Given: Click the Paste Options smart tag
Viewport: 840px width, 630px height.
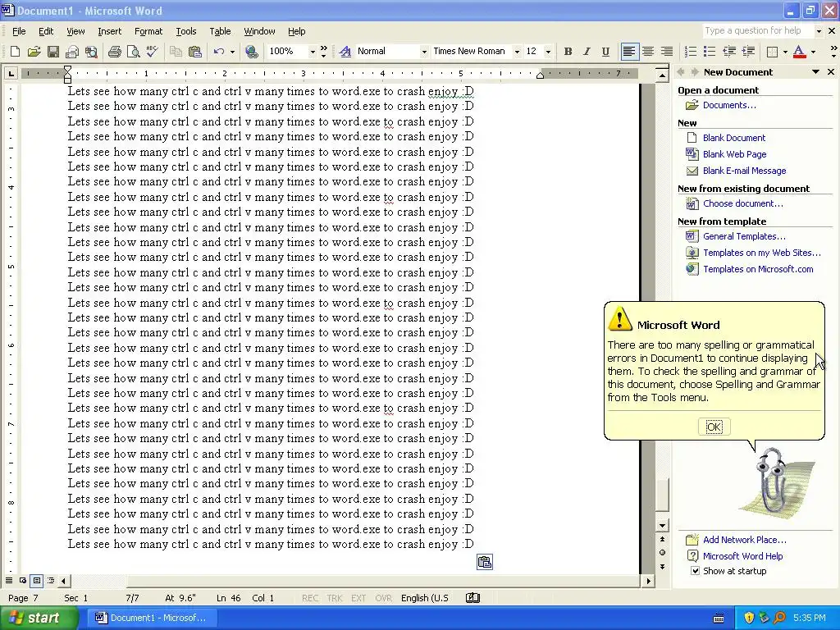Looking at the screenshot, I should click(484, 562).
